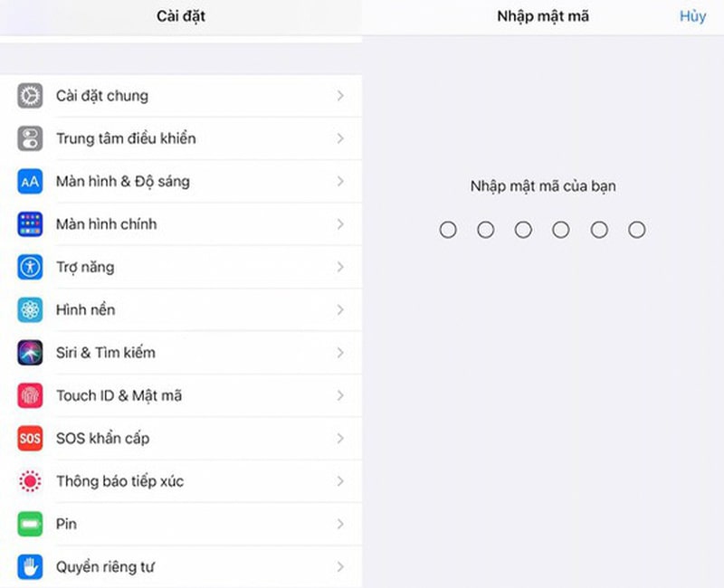The height and width of the screenshot is (588, 724).
Task: Tap the Accessibility figure icon
Action: [30, 267]
